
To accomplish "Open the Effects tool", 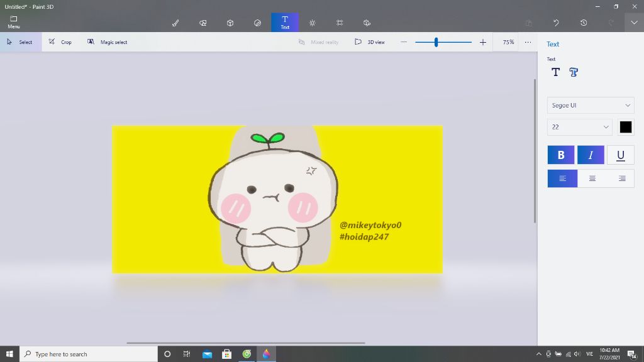I will tap(312, 23).
